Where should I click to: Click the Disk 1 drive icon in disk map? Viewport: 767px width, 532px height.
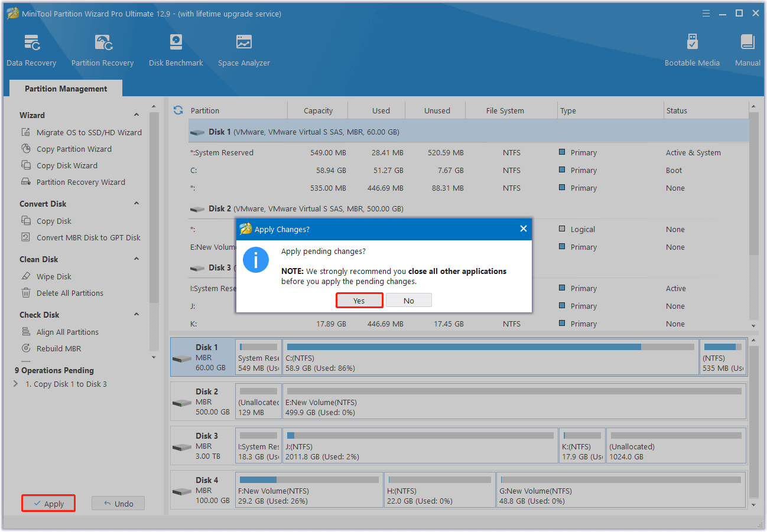pos(182,358)
